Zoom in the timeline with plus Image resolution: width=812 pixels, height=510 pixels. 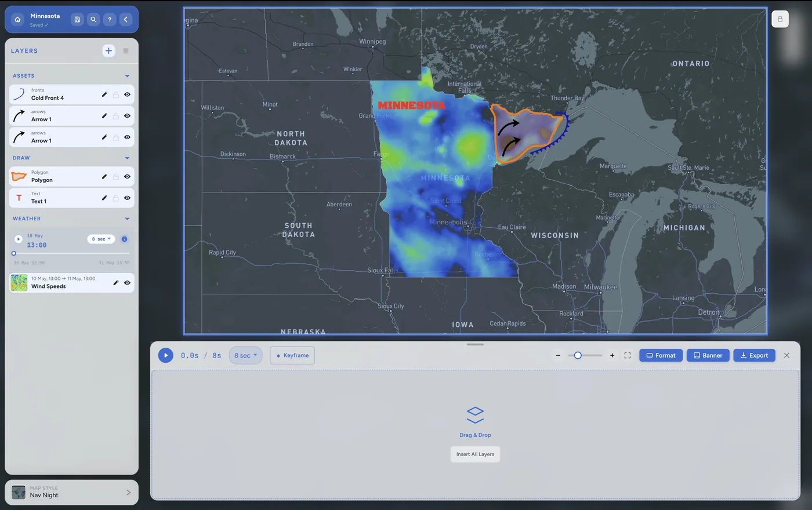[x=612, y=356]
